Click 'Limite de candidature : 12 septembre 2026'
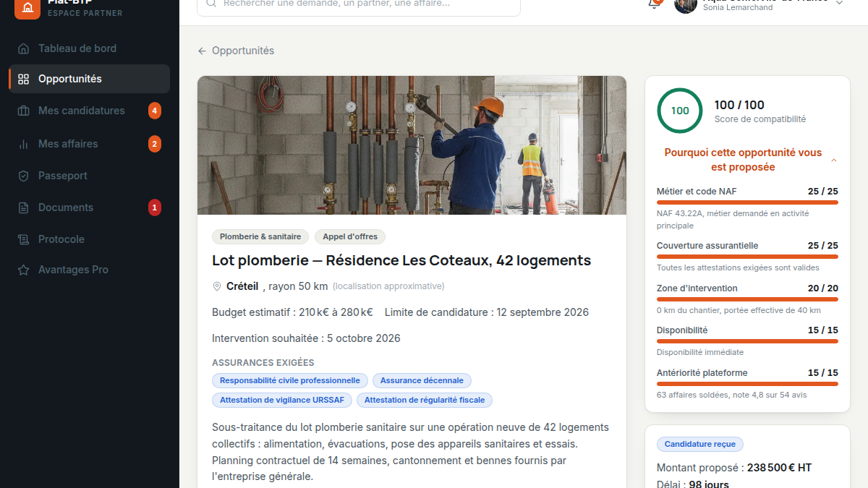Viewport: 868px width, 488px height. [487, 312]
